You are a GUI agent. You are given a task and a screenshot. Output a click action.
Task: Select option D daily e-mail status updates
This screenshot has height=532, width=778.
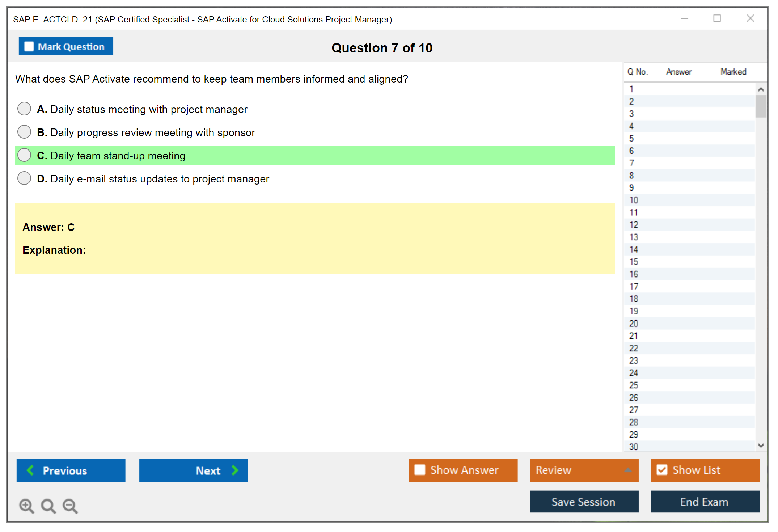click(24, 178)
